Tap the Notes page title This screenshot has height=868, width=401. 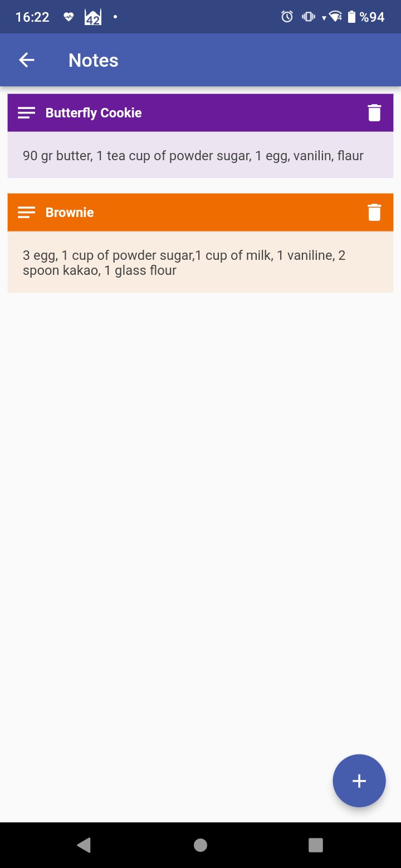[94, 60]
